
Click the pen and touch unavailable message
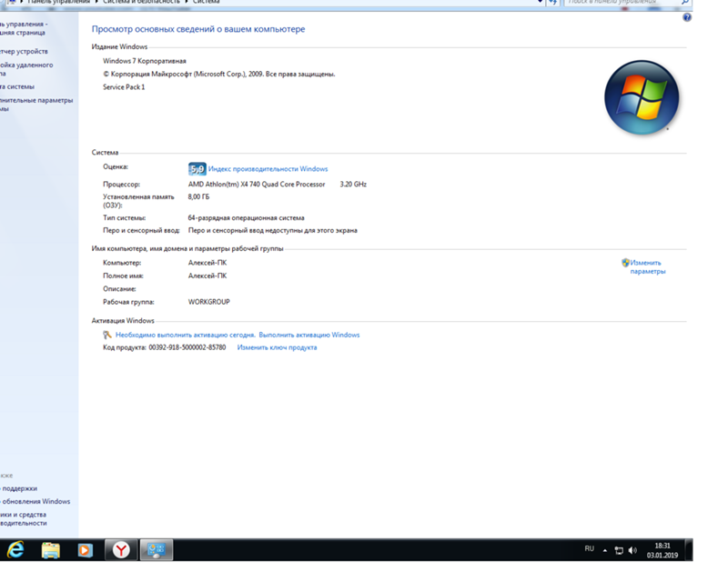(x=272, y=230)
